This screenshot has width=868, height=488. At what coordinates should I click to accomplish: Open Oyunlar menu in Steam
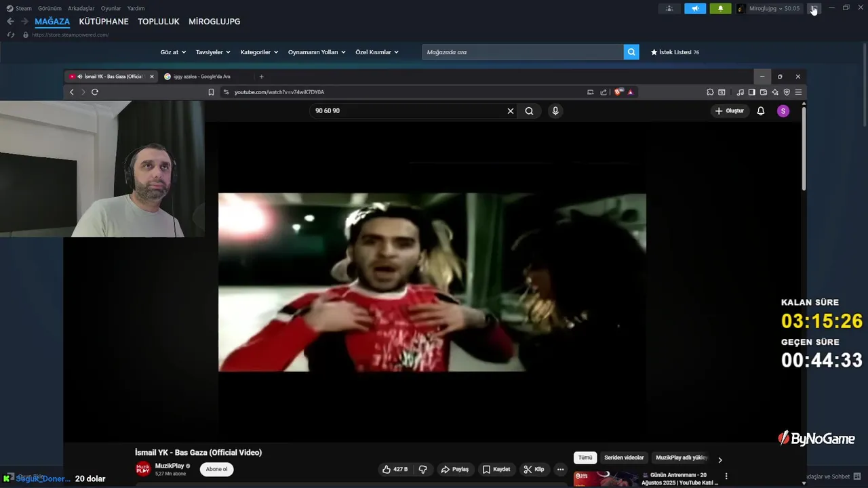tap(111, 8)
